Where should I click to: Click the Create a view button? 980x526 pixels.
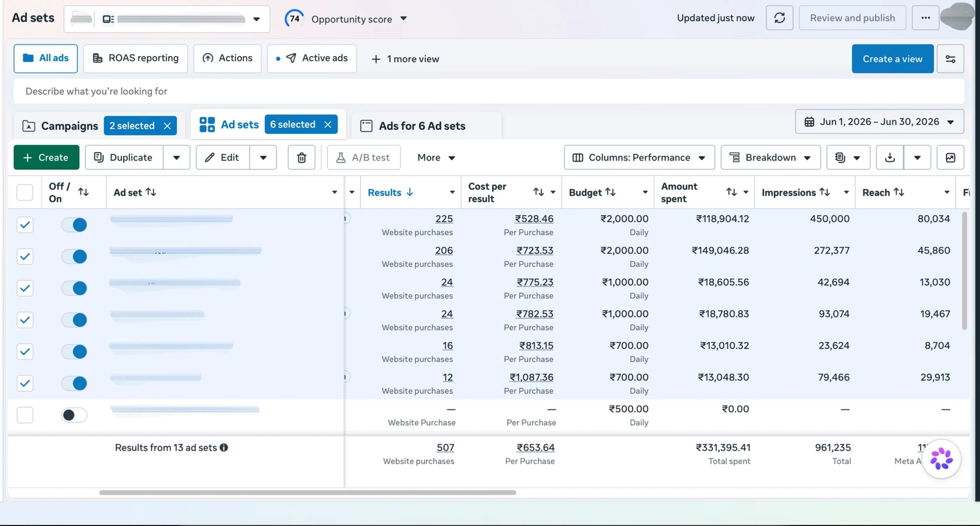892,59
